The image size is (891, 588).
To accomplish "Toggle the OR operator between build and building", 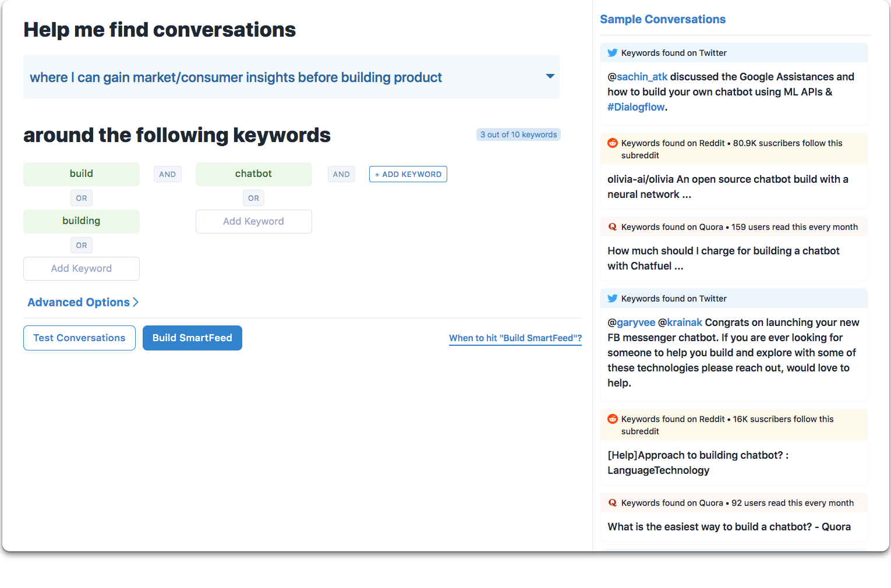I will [82, 198].
